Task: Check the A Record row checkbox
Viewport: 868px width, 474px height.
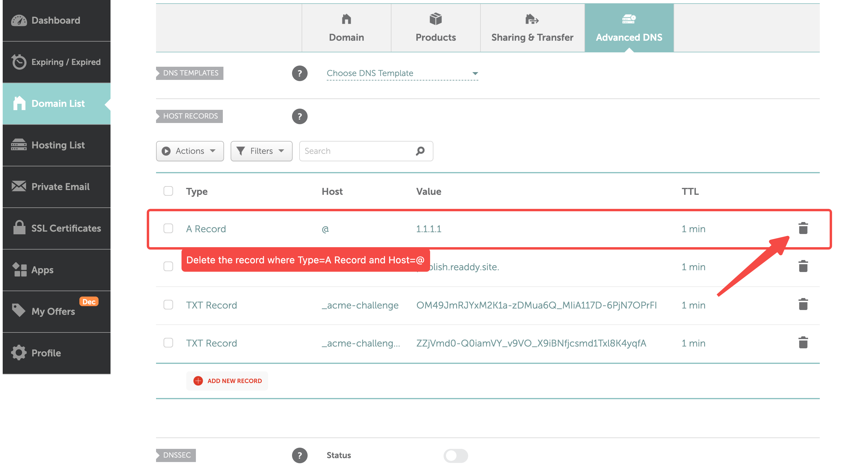Action: click(x=168, y=229)
